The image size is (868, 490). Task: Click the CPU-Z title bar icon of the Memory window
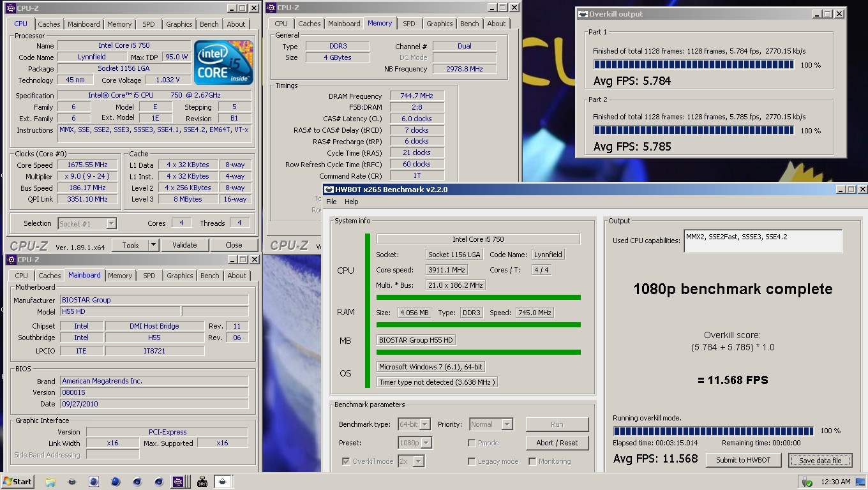(271, 8)
